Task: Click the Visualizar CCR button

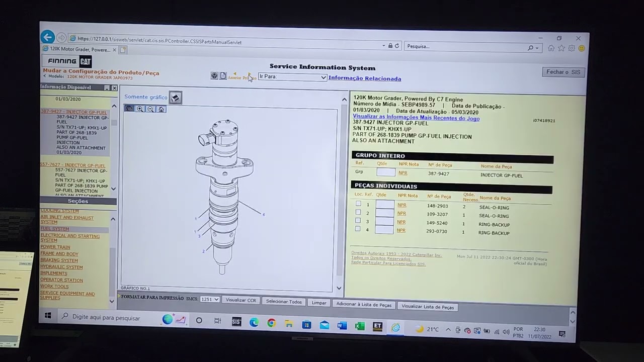Action: [240, 300]
